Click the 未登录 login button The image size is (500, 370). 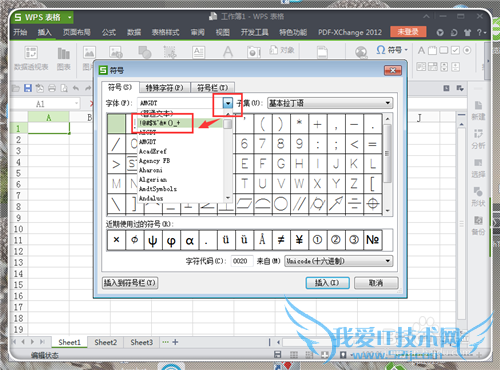coord(408,32)
